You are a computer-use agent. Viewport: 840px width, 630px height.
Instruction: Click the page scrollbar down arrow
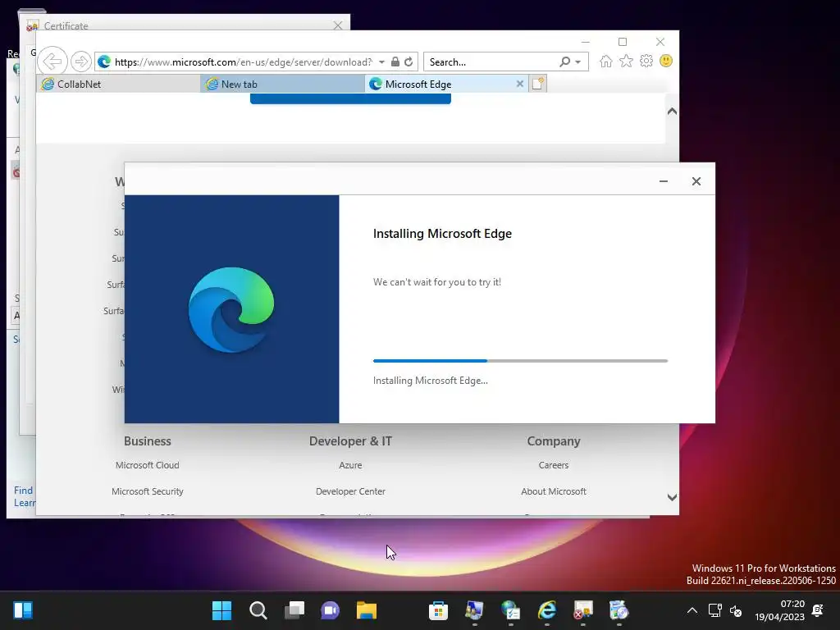pyautogui.click(x=672, y=497)
